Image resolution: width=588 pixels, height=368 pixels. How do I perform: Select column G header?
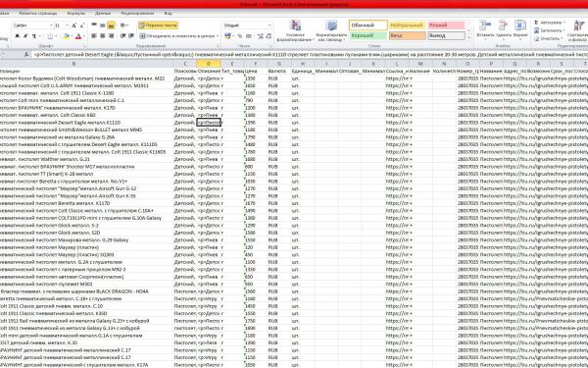(x=278, y=64)
